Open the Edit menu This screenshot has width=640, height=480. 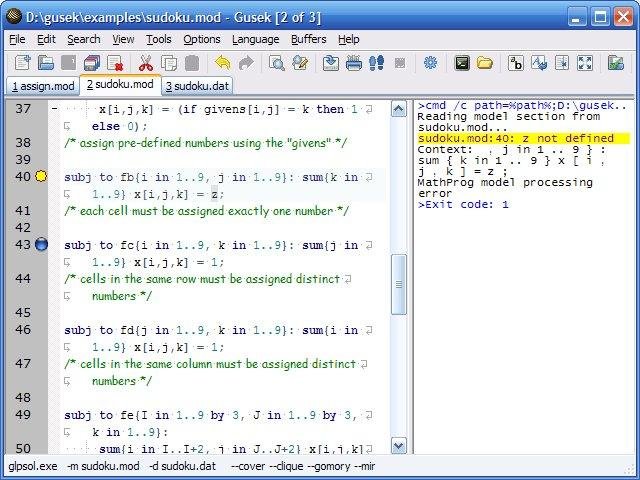click(x=46, y=40)
